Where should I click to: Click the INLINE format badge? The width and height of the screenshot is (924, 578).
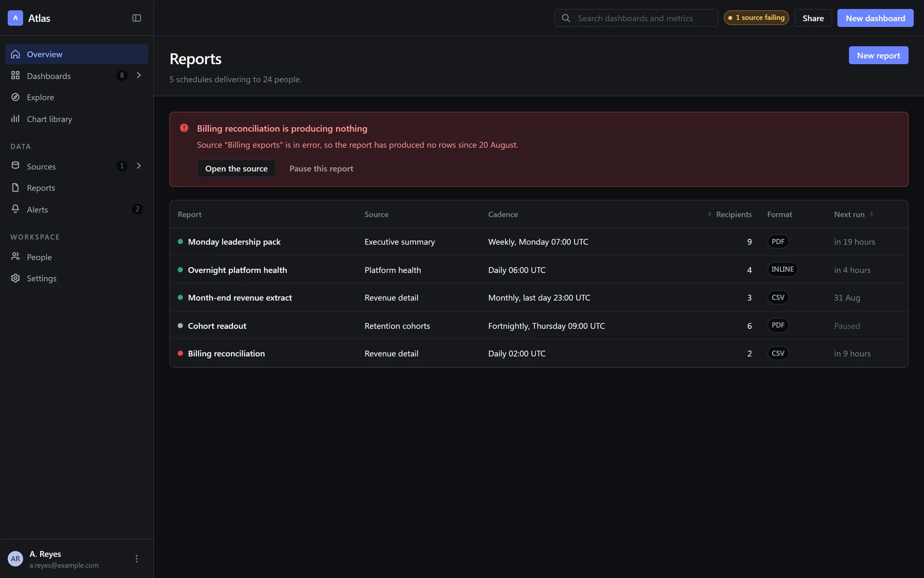(782, 269)
